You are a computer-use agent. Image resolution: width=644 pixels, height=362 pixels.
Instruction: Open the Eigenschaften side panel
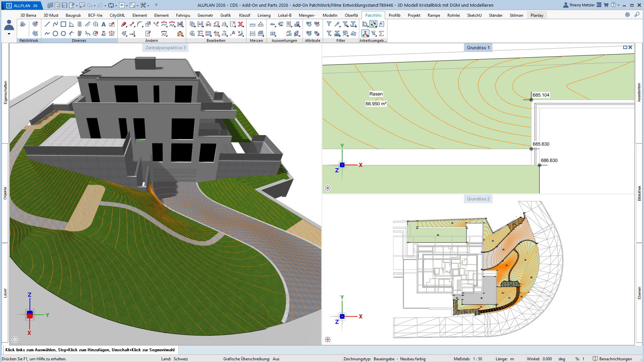tap(5, 93)
